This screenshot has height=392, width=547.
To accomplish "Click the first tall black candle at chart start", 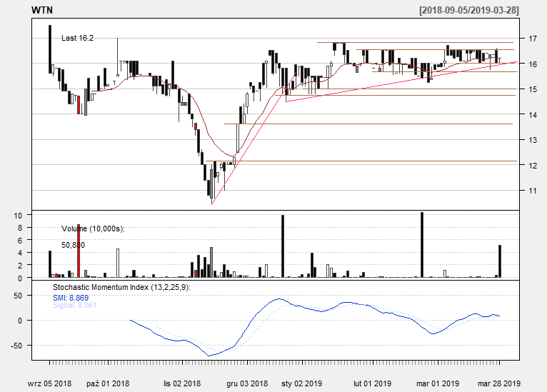I will pos(50,49).
